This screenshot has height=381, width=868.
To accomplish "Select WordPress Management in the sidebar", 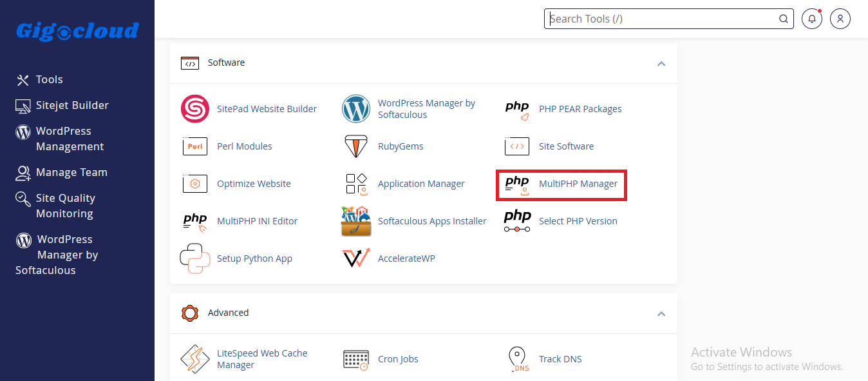I will (x=70, y=139).
